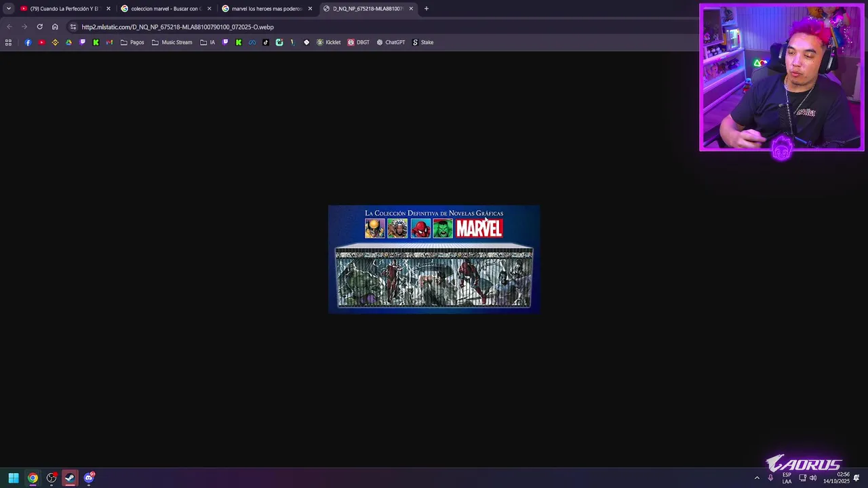The width and height of the screenshot is (868, 488).
Task: Open the DBGT bookmark
Action: tap(359, 42)
